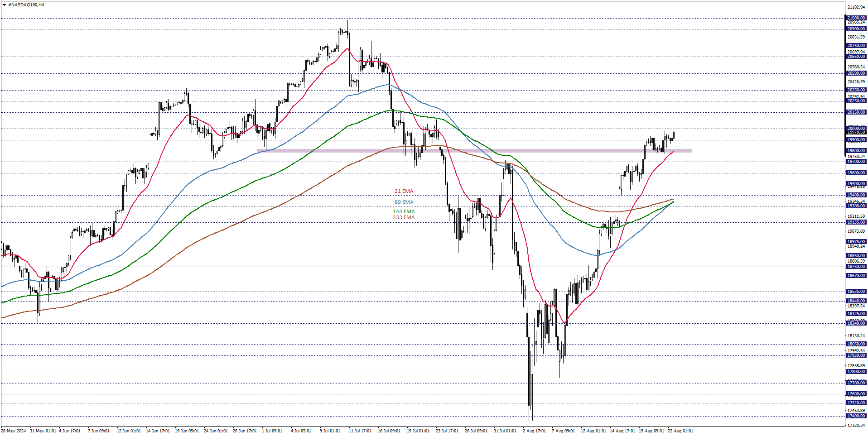Click the 20900.00 level price tag
The height and width of the screenshot is (436, 868).
click(856, 29)
